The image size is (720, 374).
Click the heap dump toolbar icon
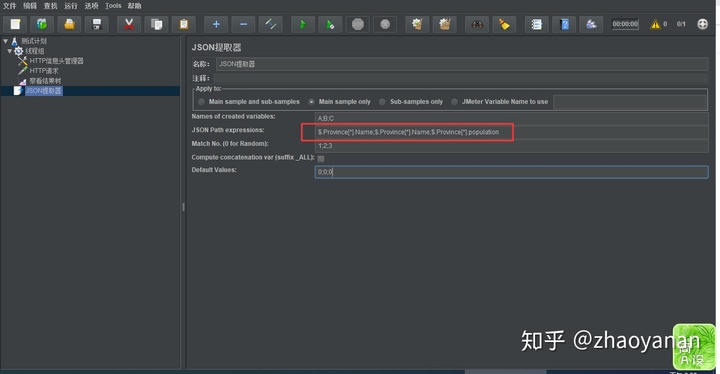click(591, 24)
